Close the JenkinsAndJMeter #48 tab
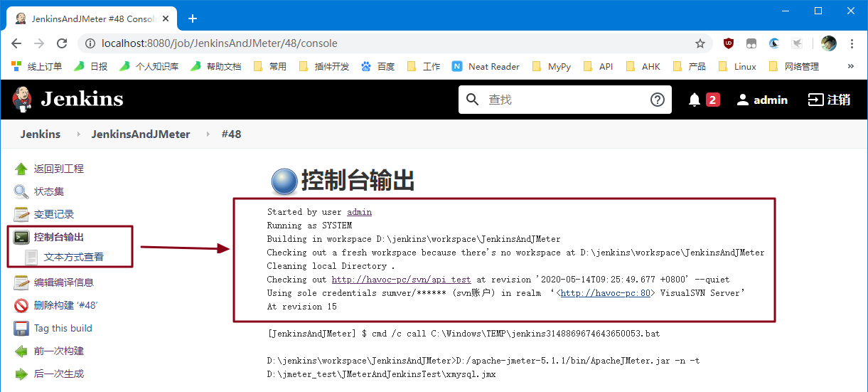 (x=165, y=18)
